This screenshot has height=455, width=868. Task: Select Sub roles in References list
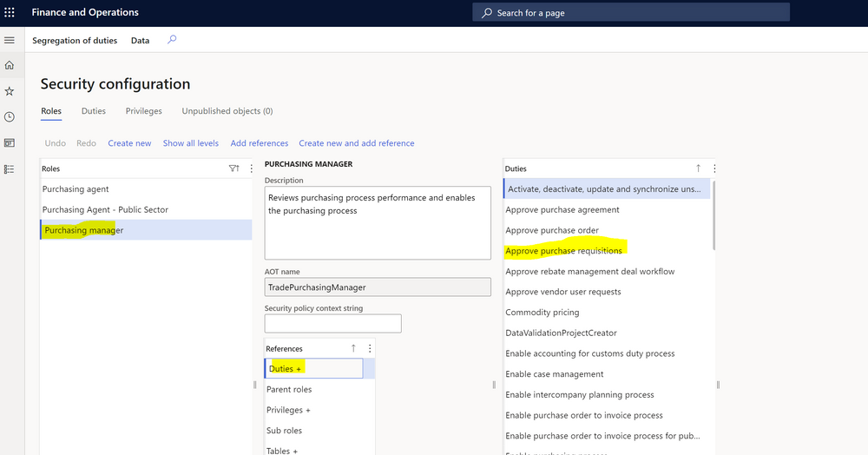click(x=319, y=431)
